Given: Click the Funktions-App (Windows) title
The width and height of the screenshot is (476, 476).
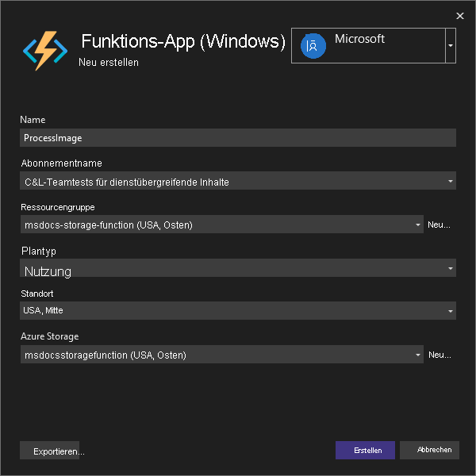Looking at the screenshot, I should coord(184,41).
